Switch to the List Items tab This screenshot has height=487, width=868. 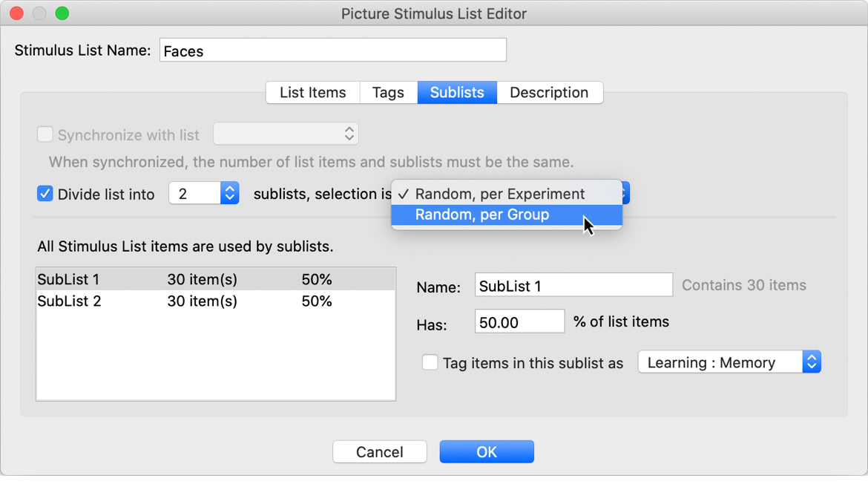tap(312, 92)
